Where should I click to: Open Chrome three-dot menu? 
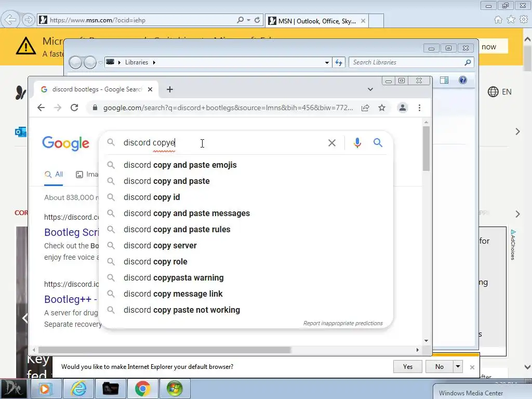coord(419,108)
